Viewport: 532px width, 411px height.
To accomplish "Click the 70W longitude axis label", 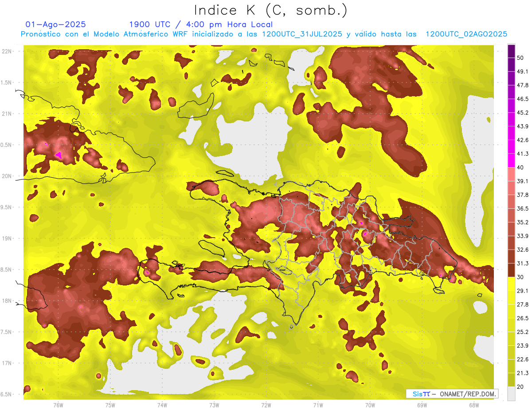I will pyautogui.click(x=370, y=405).
